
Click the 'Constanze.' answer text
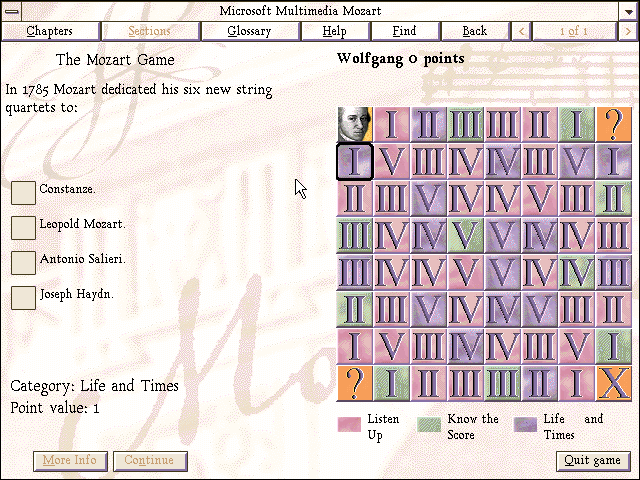coord(67,189)
